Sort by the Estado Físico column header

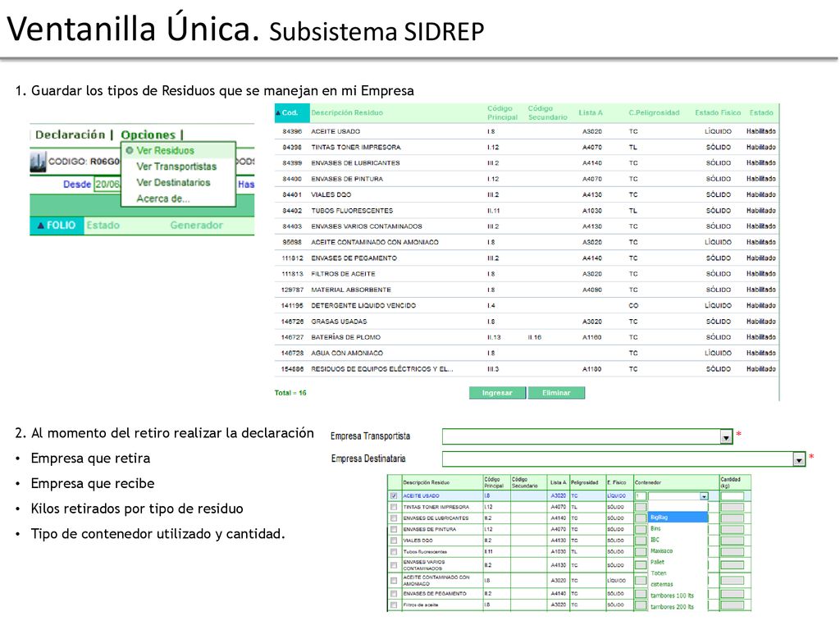click(718, 113)
